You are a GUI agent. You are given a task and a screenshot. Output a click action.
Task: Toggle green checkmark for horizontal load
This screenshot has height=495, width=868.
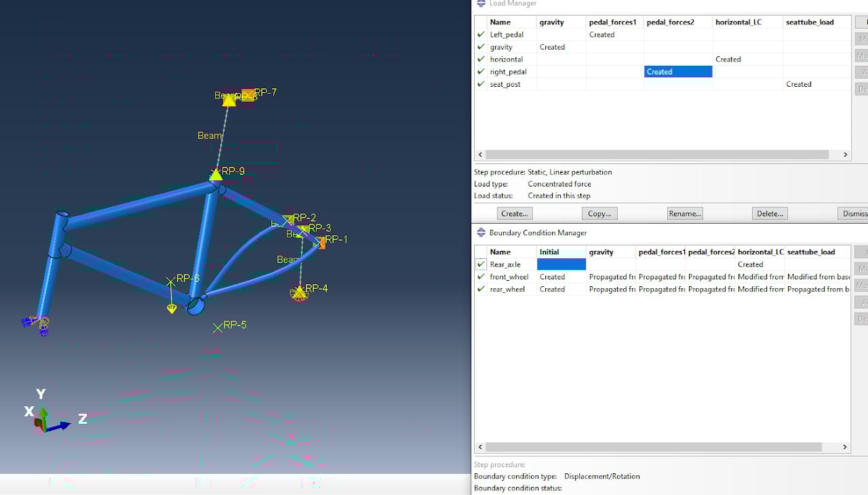(481, 59)
